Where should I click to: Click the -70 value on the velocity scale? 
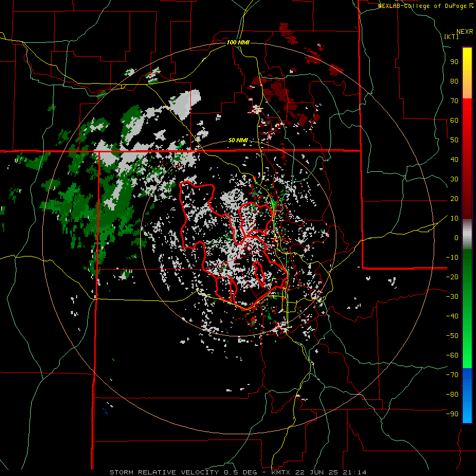(452, 375)
